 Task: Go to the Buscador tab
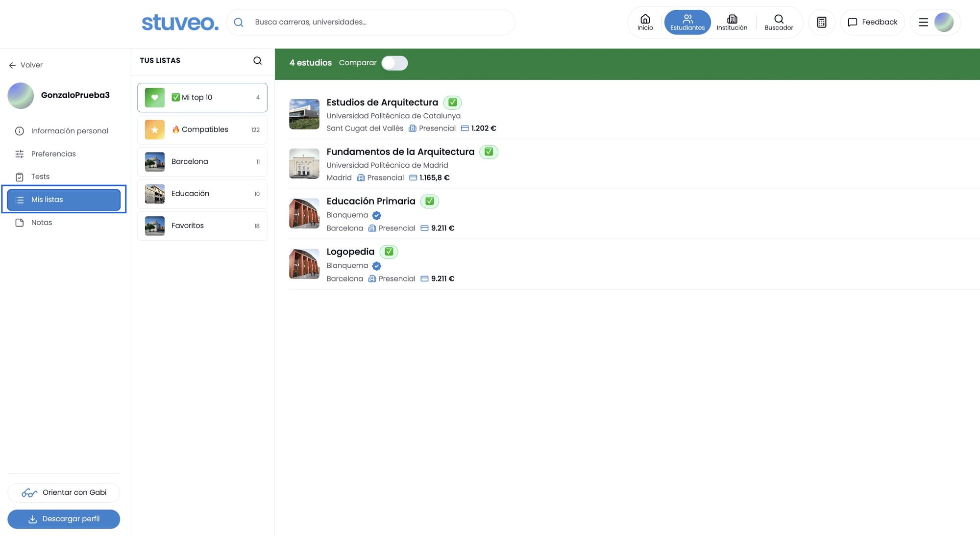coord(779,22)
